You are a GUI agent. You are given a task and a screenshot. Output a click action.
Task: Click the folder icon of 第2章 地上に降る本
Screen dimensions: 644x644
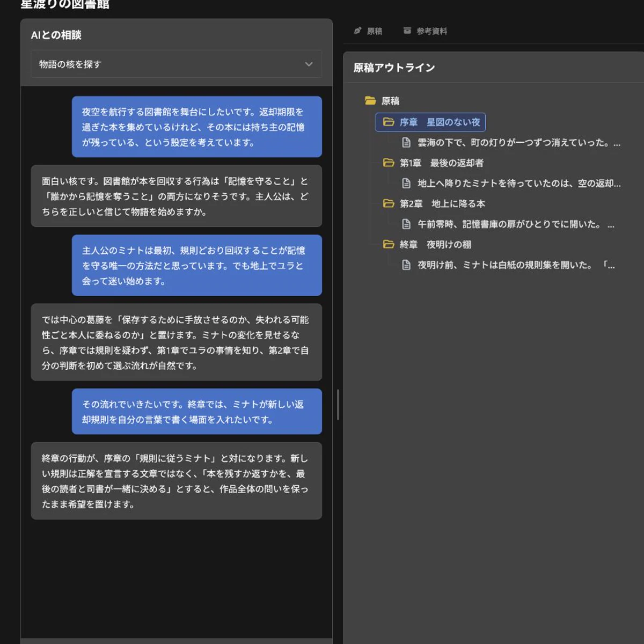[389, 203]
